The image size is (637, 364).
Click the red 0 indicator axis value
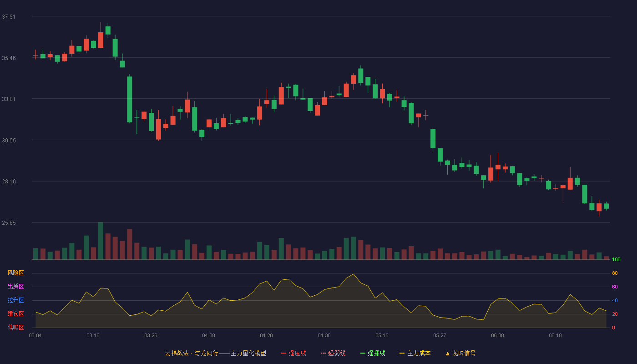[613, 328]
